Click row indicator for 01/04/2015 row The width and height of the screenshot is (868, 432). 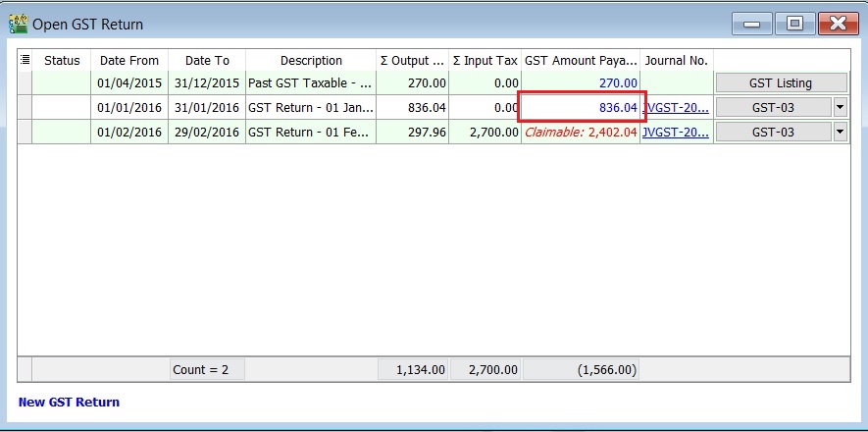[25, 83]
